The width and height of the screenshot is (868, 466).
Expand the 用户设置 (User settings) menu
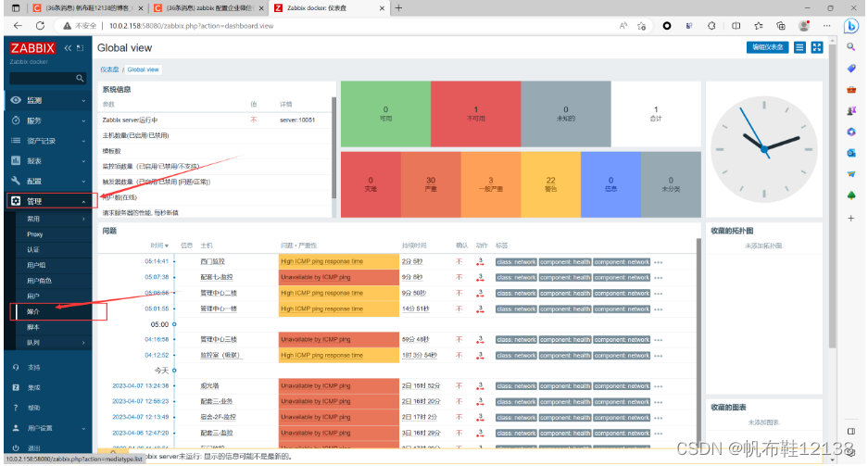(48, 428)
